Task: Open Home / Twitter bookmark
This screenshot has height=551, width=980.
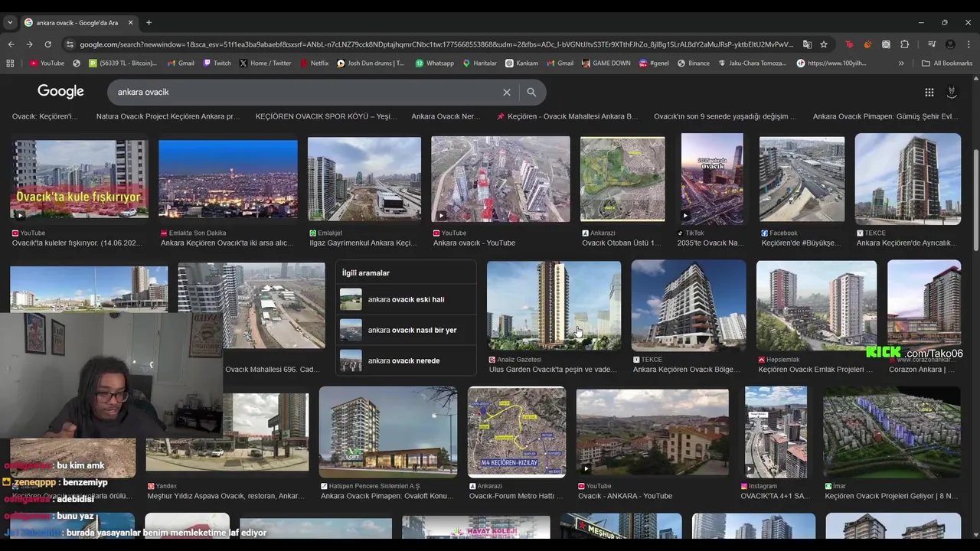Action: pyautogui.click(x=265, y=64)
